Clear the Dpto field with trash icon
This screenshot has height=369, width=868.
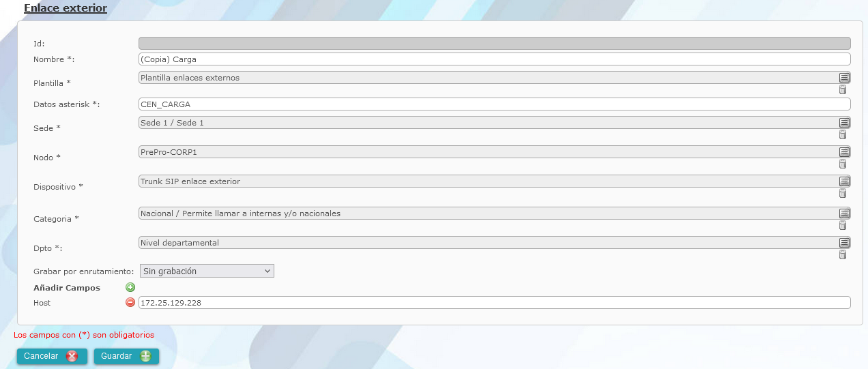[x=843, y=254]
